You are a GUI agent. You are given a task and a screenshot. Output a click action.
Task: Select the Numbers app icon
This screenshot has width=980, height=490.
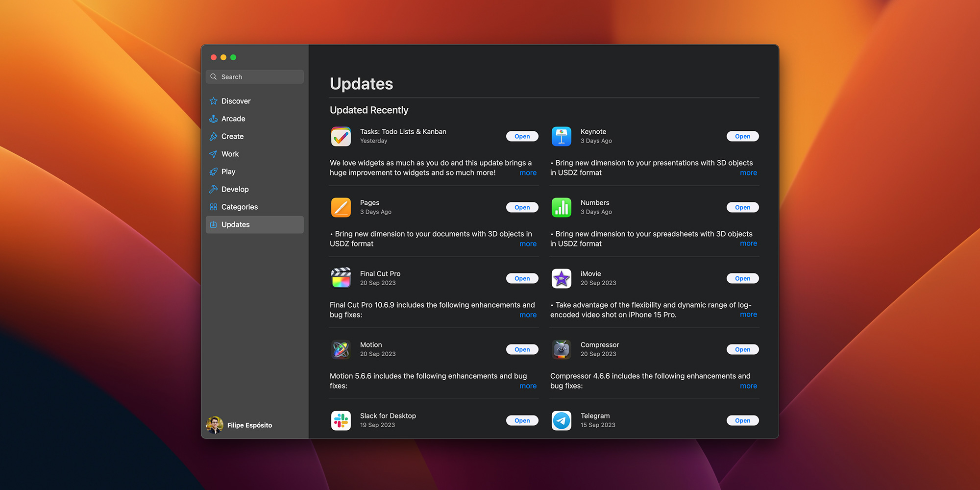pyautogui.click(x=561, y=208)
